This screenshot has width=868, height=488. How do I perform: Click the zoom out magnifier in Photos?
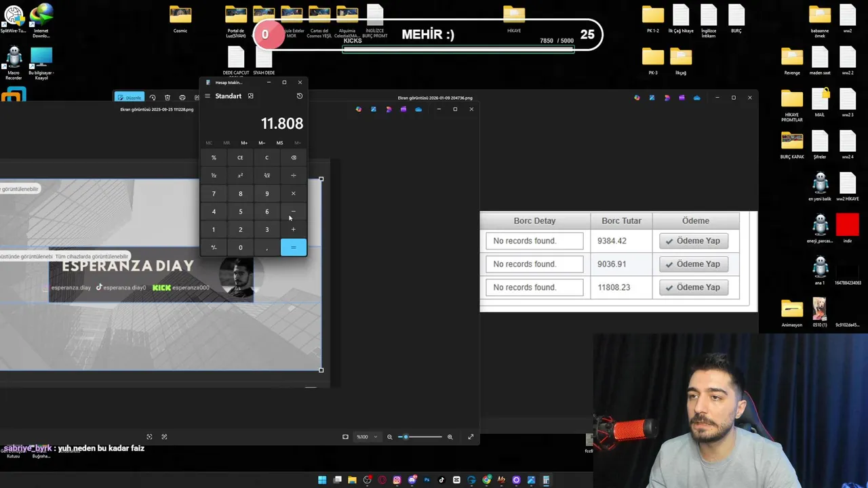(390, 437)
